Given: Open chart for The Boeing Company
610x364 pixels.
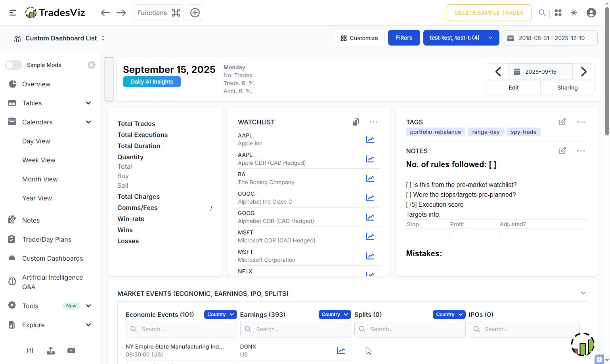Looking at the screenshot, I should point(370,178).
